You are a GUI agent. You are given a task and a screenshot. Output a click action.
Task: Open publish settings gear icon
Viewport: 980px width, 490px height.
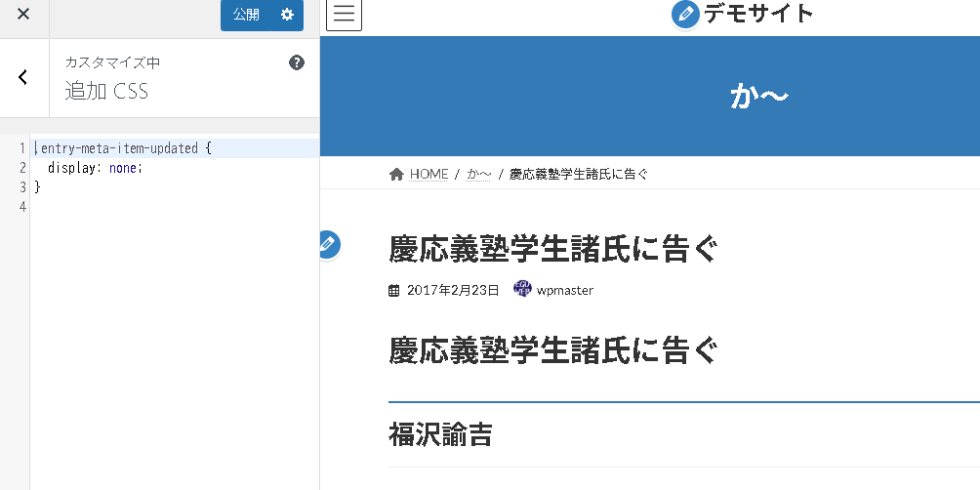click(288, 15)
